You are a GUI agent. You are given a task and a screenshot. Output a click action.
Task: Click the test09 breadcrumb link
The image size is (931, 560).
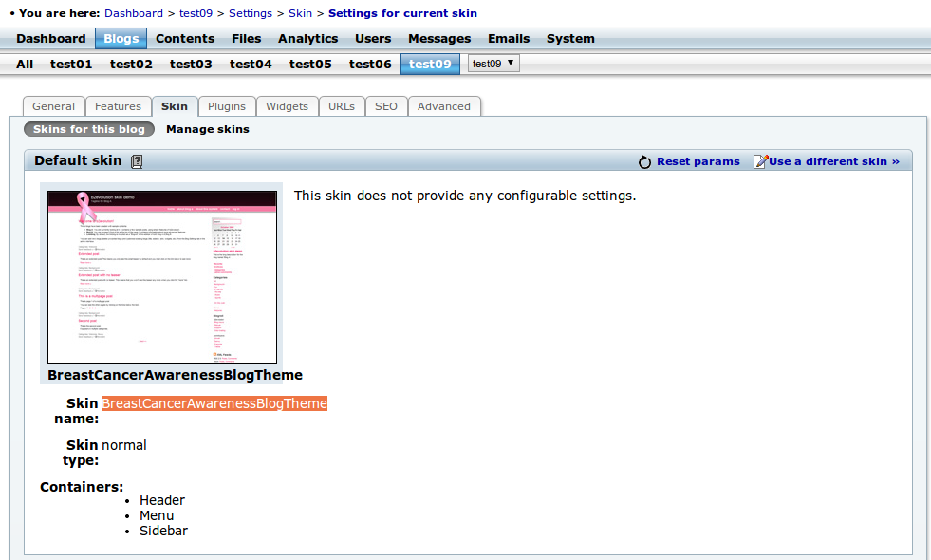pyautogui.click(x=196, y=13)
